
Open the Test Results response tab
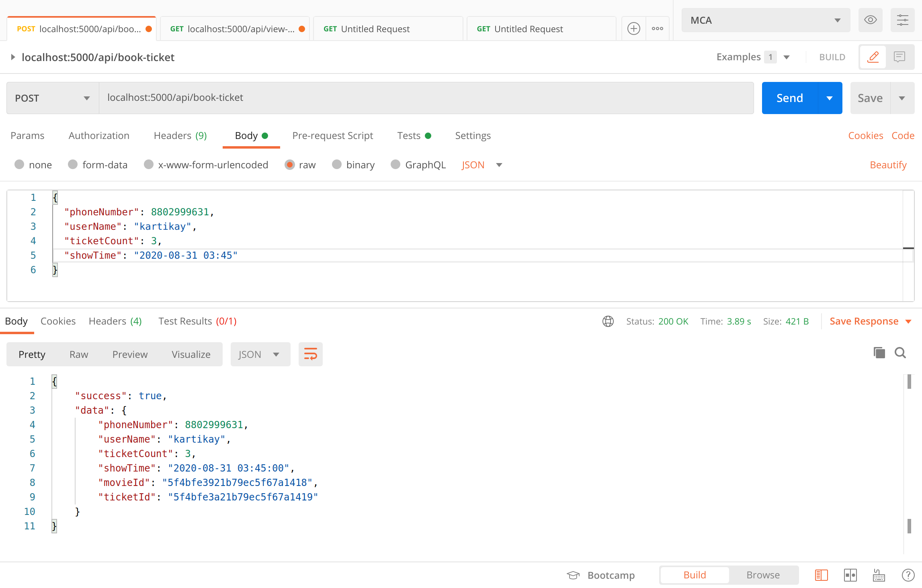(x=197, y=321)
